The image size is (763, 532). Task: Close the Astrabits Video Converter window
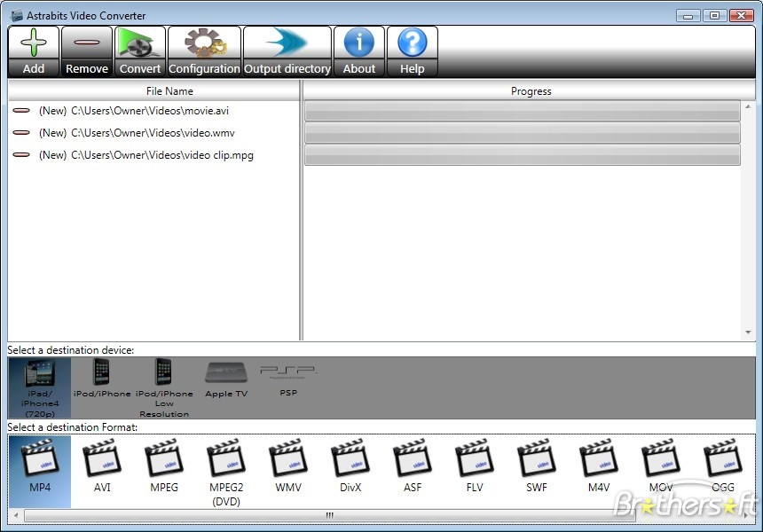pyautogui.click(x=741, y=16)
